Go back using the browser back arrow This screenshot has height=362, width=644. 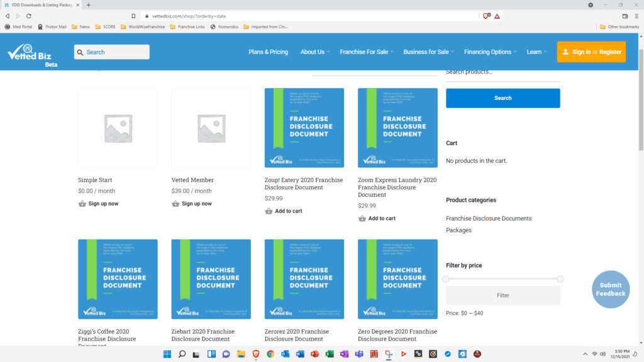(8, 16)
